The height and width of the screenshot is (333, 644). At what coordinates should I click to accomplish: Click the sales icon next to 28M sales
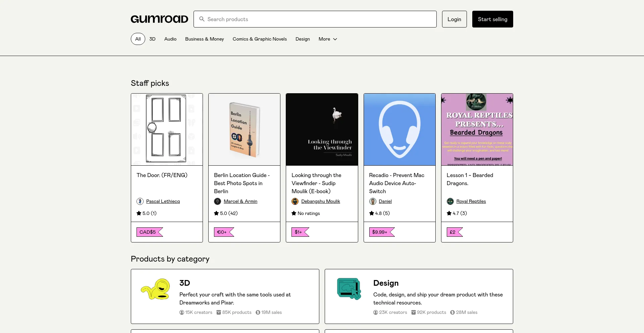click(x=452, y=312)
